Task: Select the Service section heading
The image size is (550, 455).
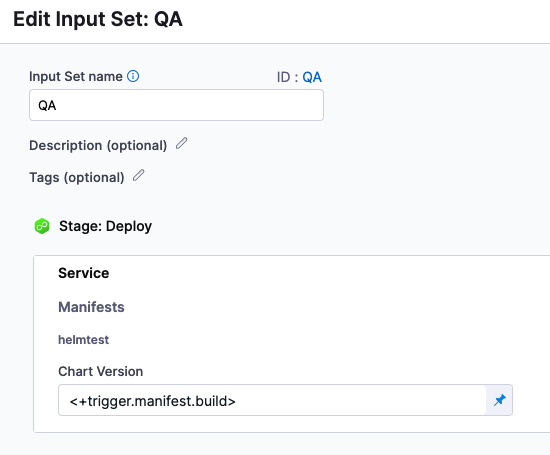Action: click(x=83, y=273)
